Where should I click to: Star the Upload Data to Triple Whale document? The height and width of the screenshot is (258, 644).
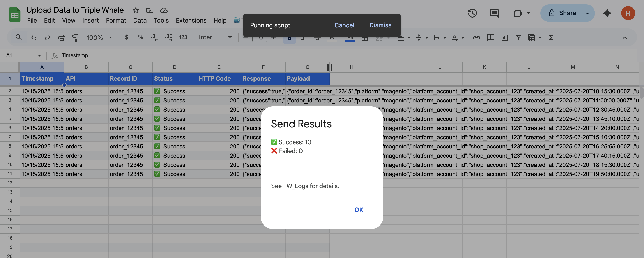click(x=136, y=10)
